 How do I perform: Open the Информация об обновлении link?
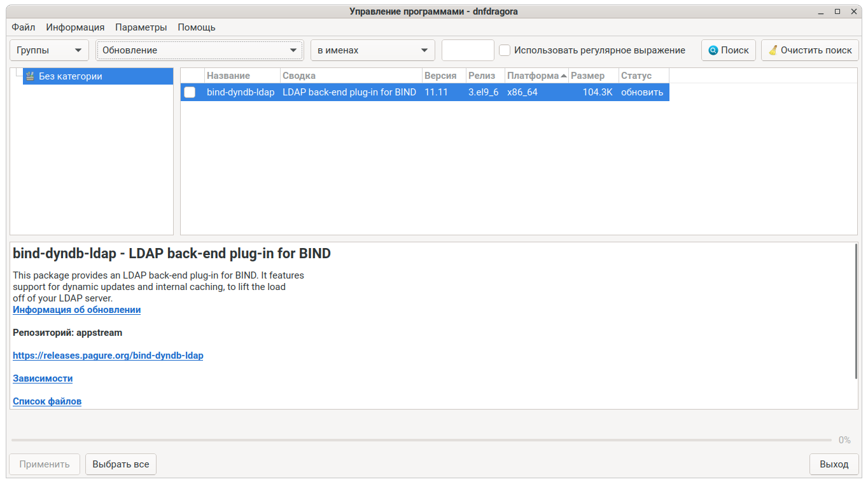tap(76, 310)
